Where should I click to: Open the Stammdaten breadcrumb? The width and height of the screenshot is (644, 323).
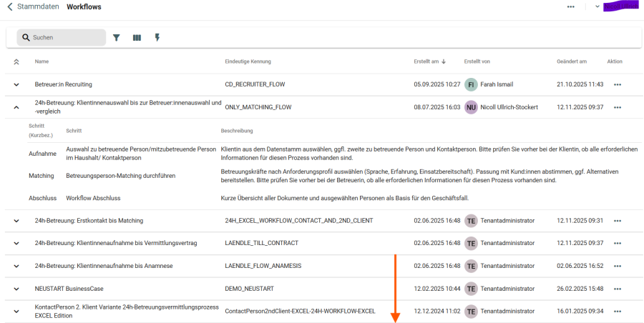pyautogui.click(x=38, y=6)
